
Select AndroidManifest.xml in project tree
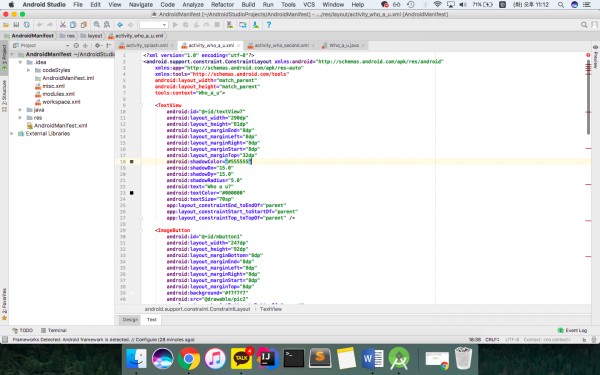tap(57, 126)
